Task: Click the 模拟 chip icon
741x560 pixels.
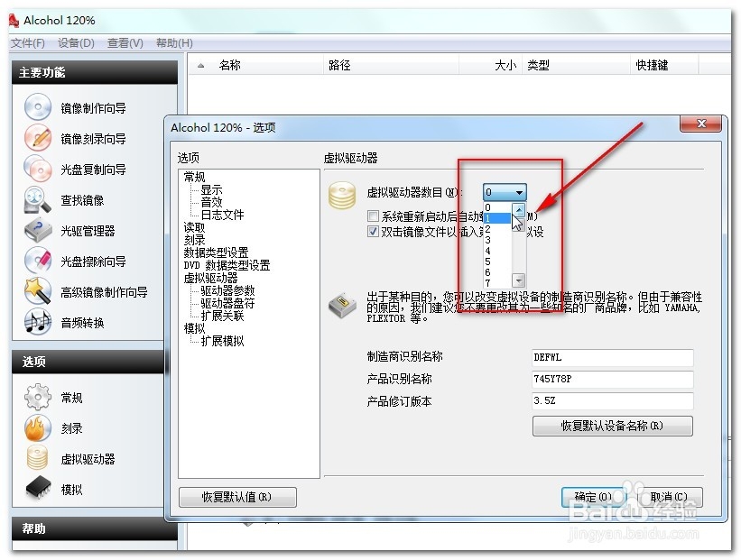Action: pyautogui.click(x=38, y=488)
